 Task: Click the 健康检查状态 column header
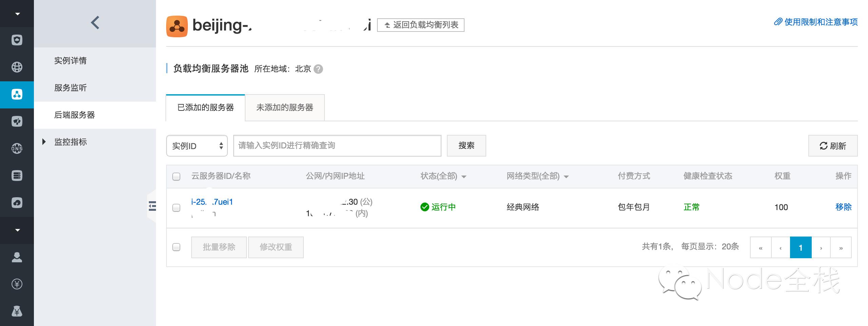coord(708,176)
